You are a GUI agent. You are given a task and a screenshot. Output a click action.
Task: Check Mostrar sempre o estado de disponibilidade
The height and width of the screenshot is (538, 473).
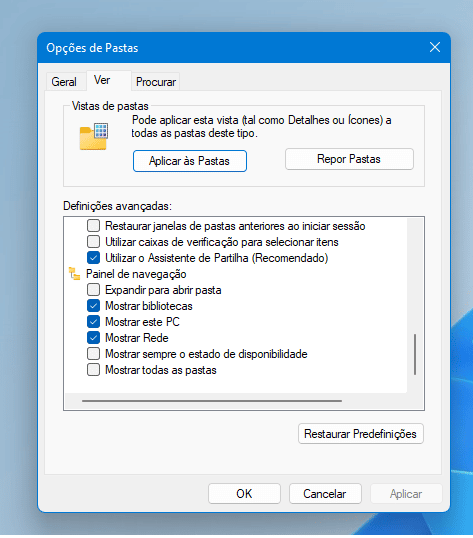pyautogui.click(x=93, y=354)
